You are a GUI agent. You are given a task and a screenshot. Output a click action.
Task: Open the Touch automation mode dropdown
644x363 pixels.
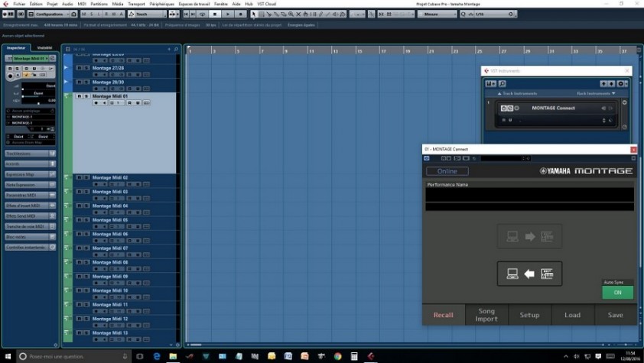click(147, 14)
